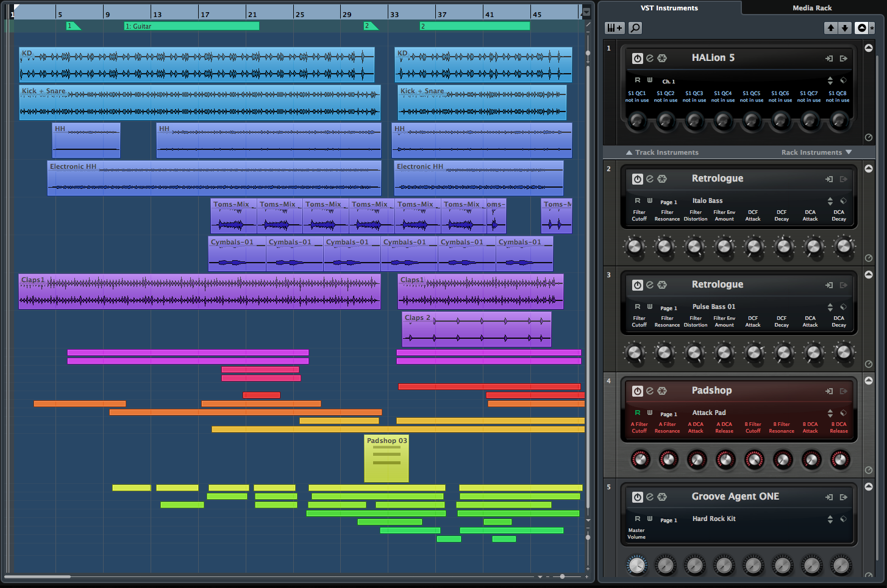Select the Padshop 03 part in the arrangement
Viewport: 887px width, 588px height.
386,459
